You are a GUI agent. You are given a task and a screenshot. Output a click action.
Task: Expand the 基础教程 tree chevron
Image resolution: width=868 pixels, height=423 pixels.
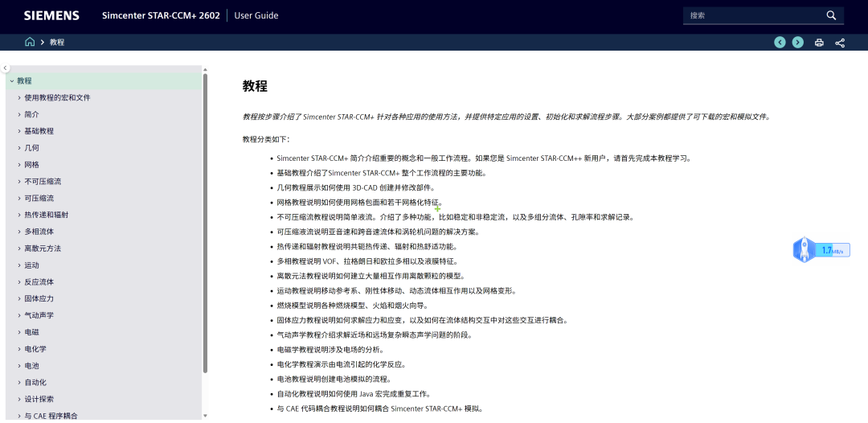pyautogui.click(x=19, y=131)
